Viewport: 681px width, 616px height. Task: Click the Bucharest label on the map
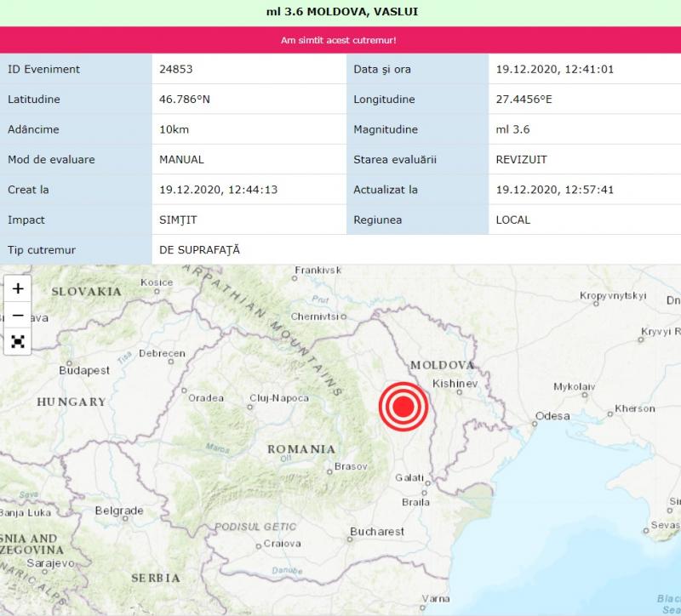377,532
